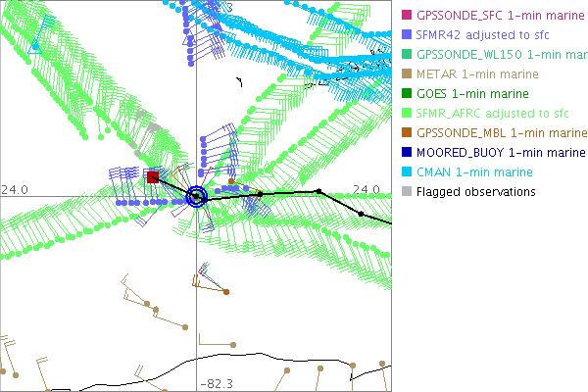
Task: Click the MOORED_BUOY dark blue legend swatch
Action: pos(407,153)
